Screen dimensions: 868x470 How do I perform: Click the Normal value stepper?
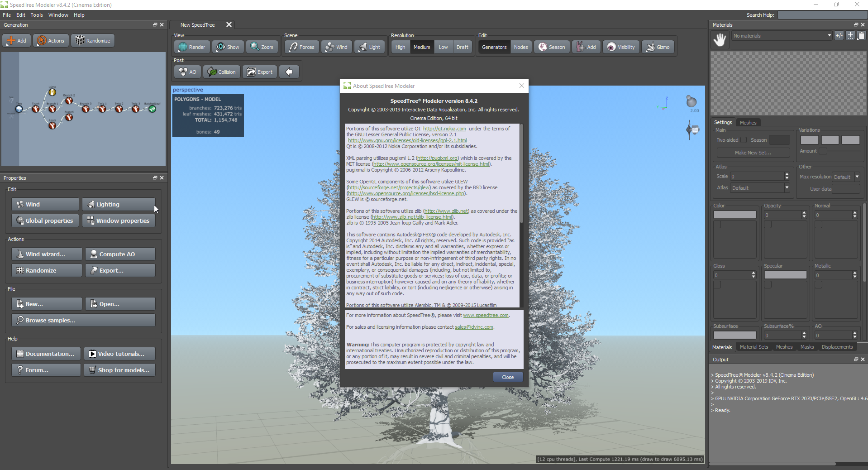click(x=855, y=215)
